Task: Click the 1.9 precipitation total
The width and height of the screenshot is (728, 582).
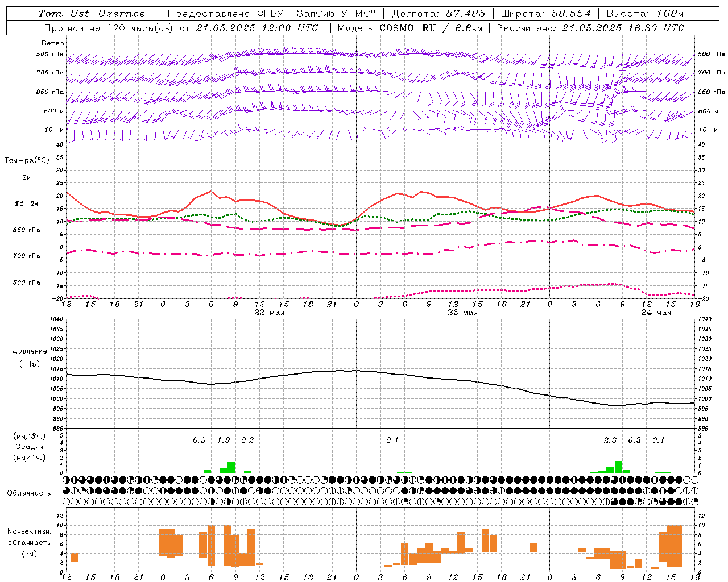Action: point(224,440)
